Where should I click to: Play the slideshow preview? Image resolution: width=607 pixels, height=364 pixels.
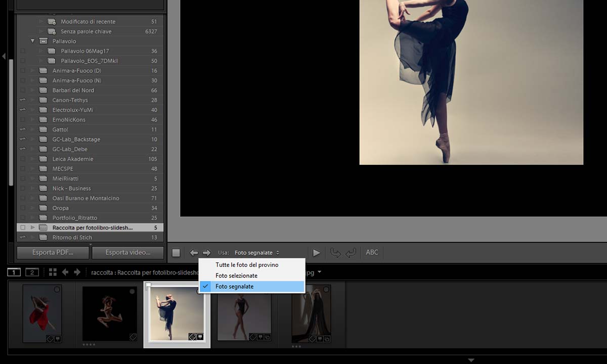(316, 253)
